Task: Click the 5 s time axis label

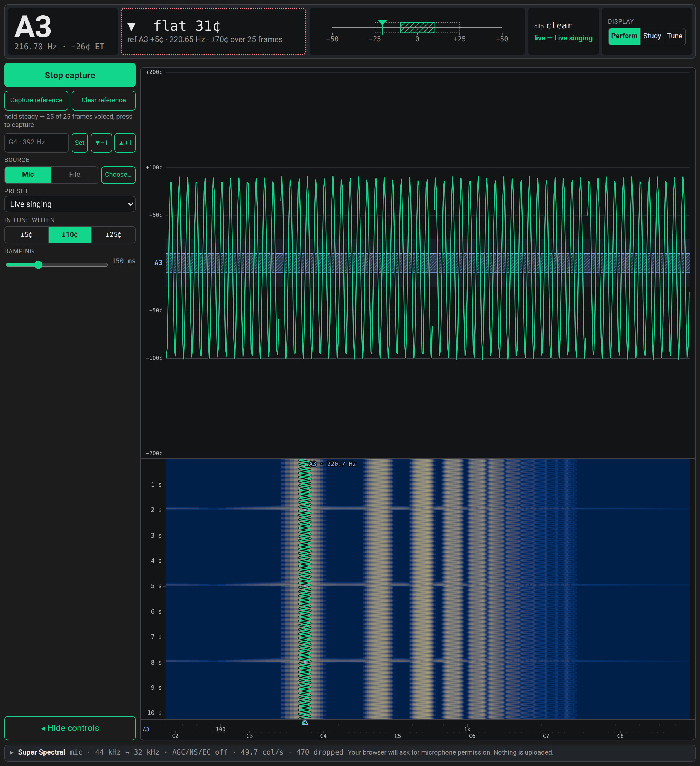Action: pyautogui.click(x=156, y=586)
